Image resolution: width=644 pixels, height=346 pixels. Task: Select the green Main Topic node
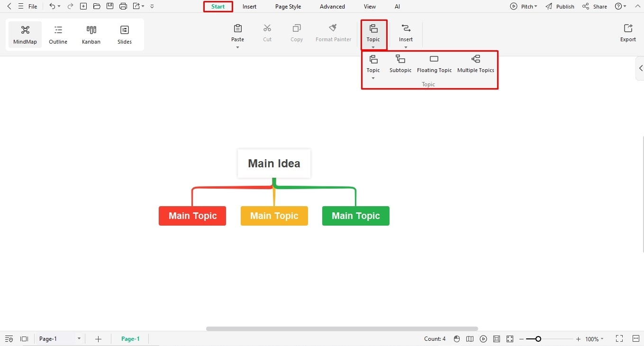[356, 216]
